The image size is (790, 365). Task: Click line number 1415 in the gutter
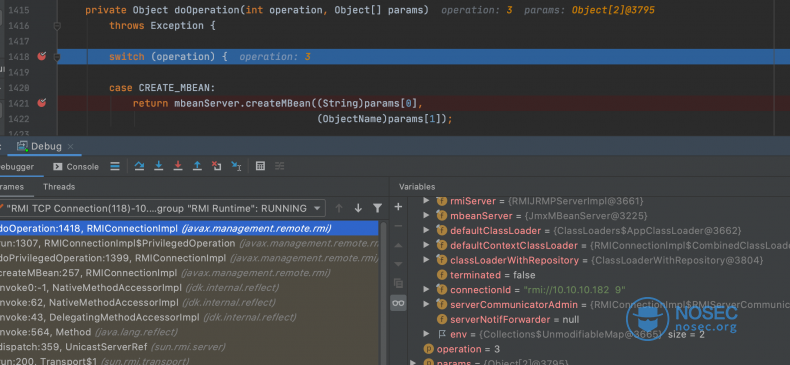click(x=19, y=10)
